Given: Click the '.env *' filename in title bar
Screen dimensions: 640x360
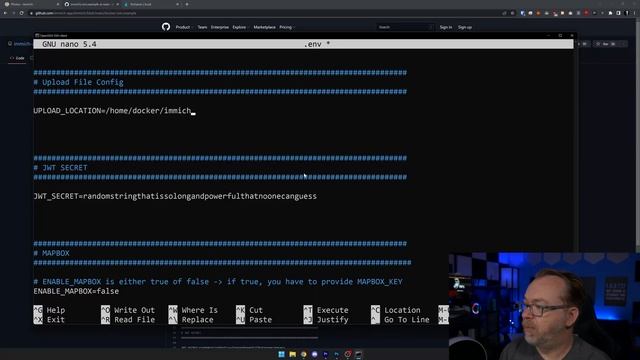Looking at the screenshot, I should 317,44.
